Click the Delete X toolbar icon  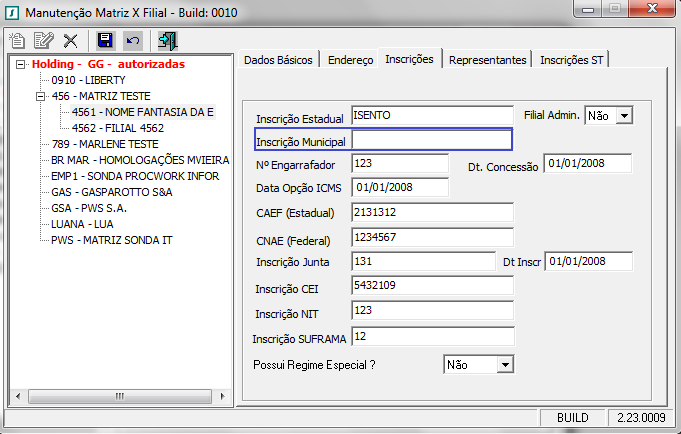pyautogui.click(x=70, y=41)
